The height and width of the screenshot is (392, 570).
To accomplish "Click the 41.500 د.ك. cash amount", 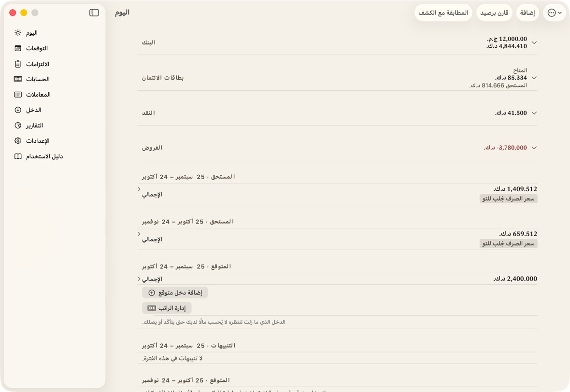I will (511, 113).
